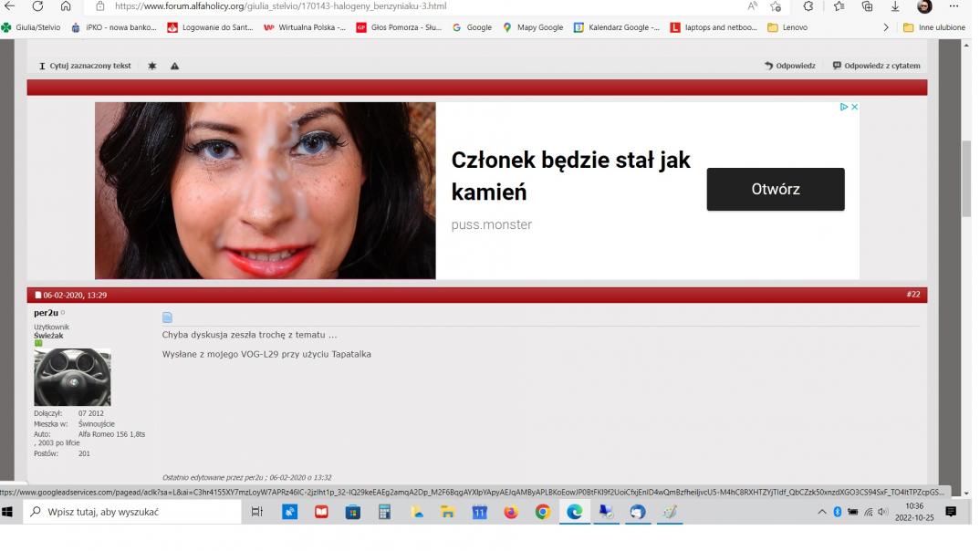Screen dimensions: 980x551
Task: Open the Głos Pomorza bookmark
Action: pos(399,27)
